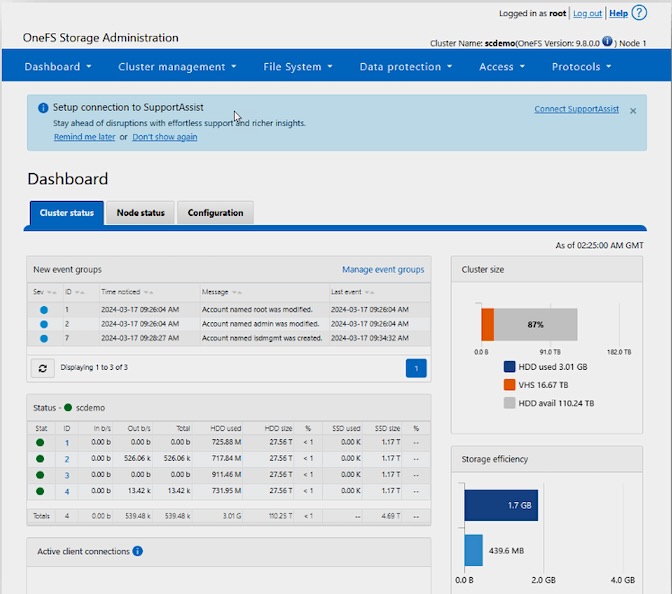Switch to the Configuration tab
Screen dimensions: 672x594
click(215, 213)
